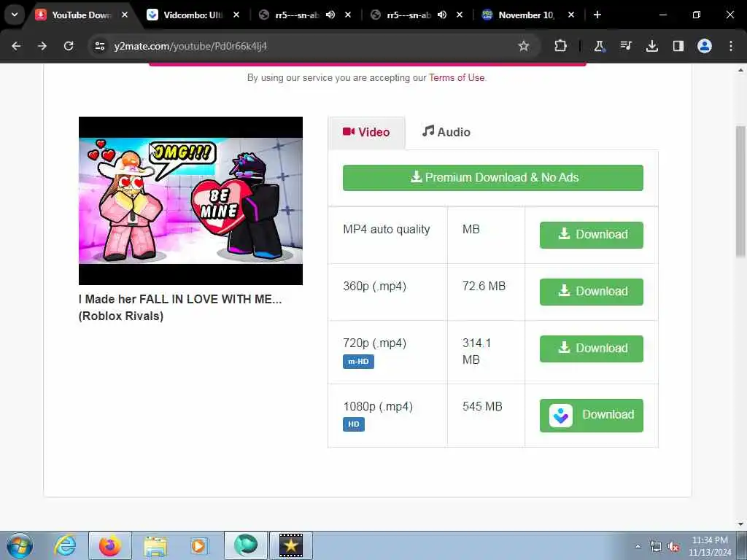Click the scrollbar down arrow
This screenshot has height=560, width=747.
740,524
